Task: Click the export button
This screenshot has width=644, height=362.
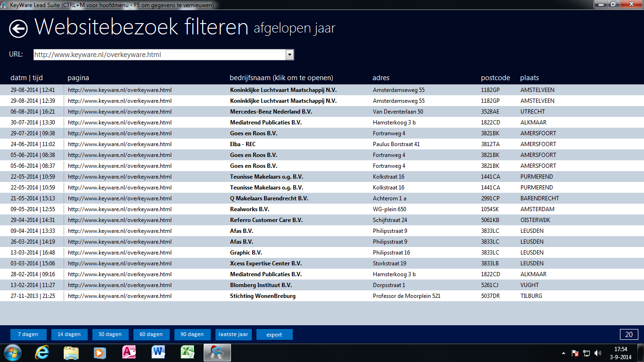Action: click(274, 334)
